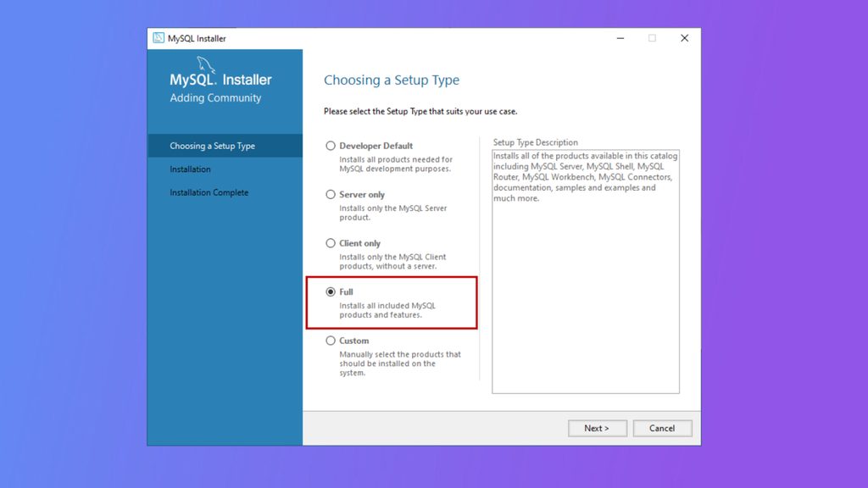Click the MySQL dolphin logo
This screenshot has height=488, width=868.
206,64
